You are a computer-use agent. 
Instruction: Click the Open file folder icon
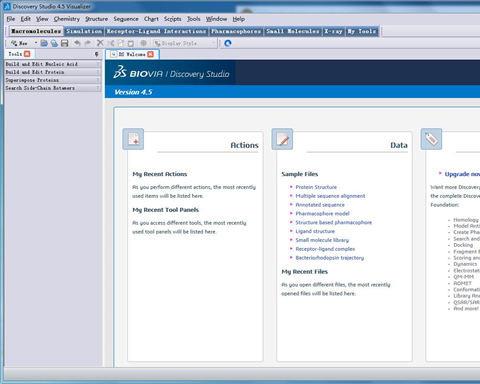44,43
